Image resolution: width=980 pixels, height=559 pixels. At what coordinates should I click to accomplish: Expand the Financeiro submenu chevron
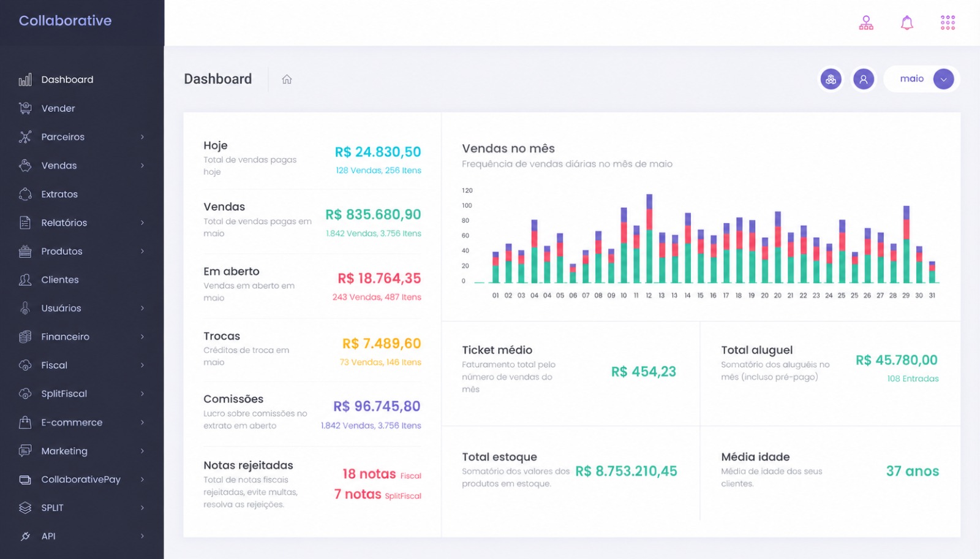[x=142, y=337]
